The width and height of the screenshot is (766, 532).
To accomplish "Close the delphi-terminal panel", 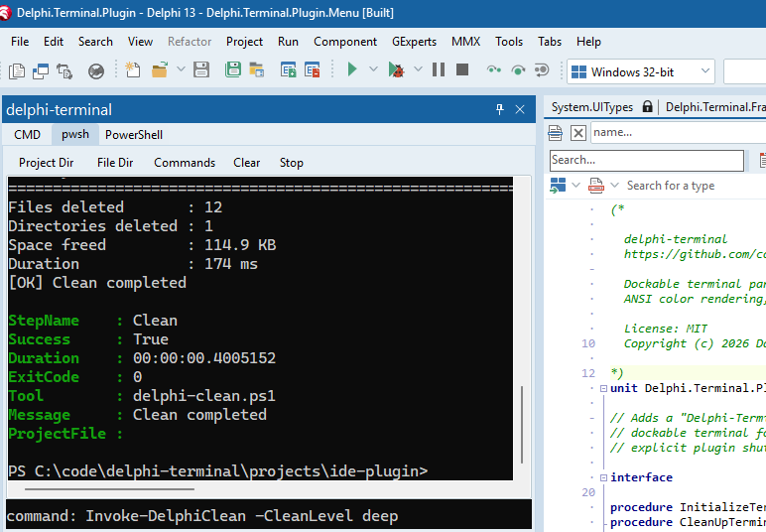I will pos(520,109).
